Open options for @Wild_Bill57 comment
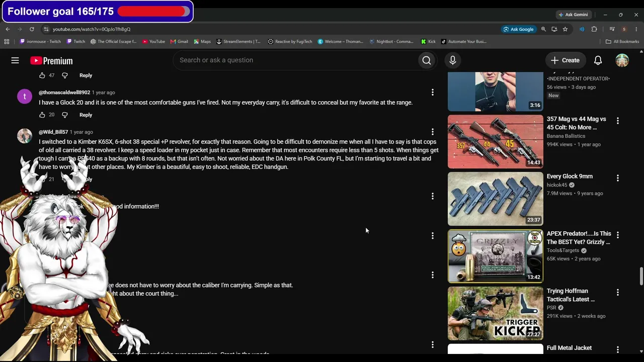The image size is (644, 362). point(433,132)
